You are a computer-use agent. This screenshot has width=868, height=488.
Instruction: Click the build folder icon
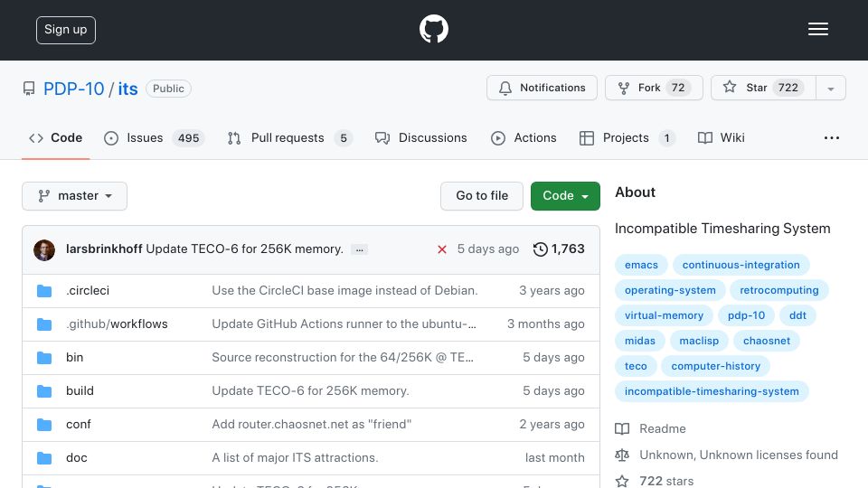[44, 391]
